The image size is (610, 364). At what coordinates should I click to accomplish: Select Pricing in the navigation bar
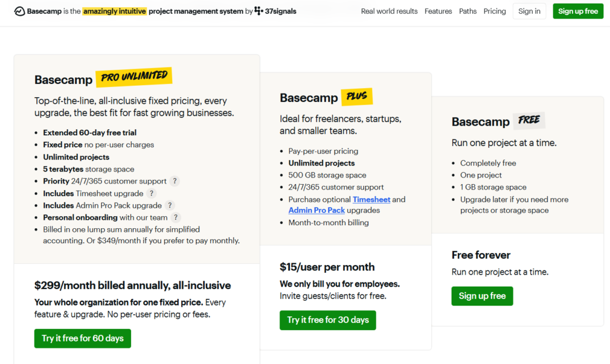(494, 11)
